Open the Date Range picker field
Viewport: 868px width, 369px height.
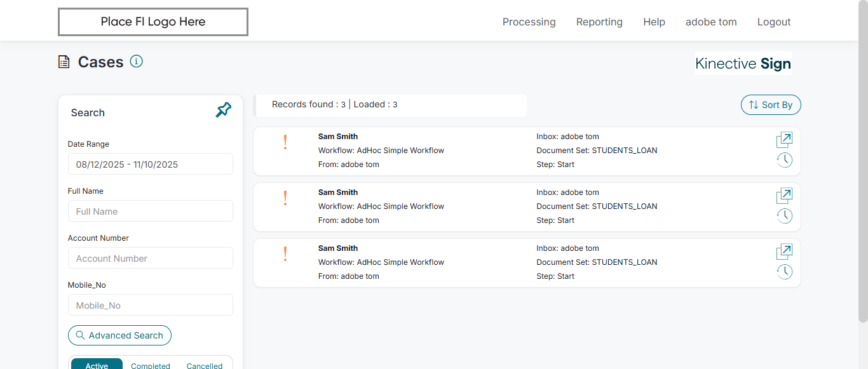(151, 164)
